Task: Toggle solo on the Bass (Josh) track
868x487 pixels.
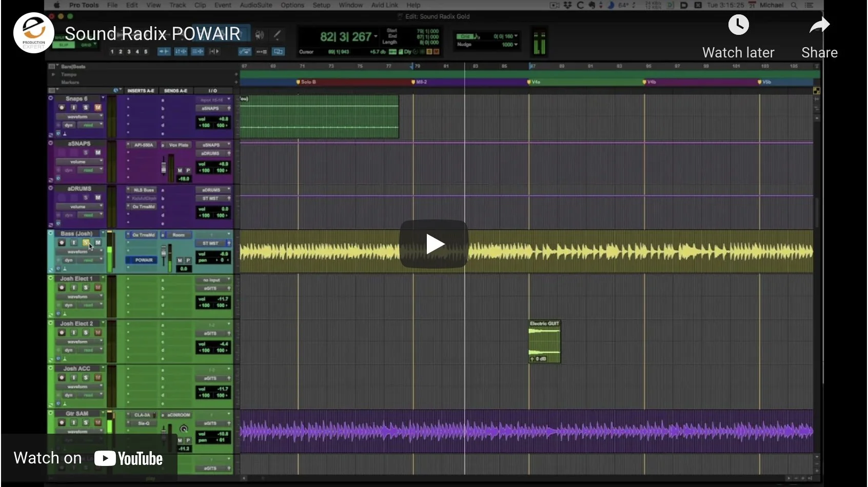Action: coord(86,243)
